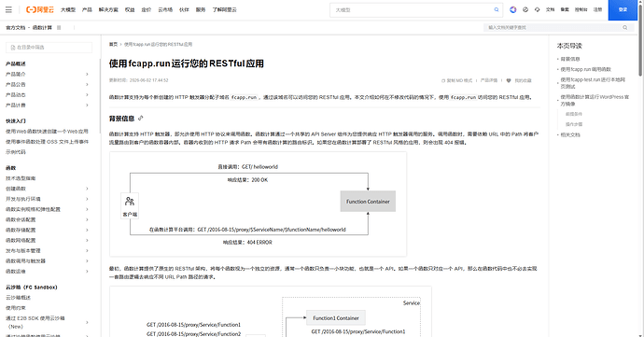Jump to 使用 fcapp.run 调用函数 in the outline
Screen dimensions: 644x337
[586, 69]
